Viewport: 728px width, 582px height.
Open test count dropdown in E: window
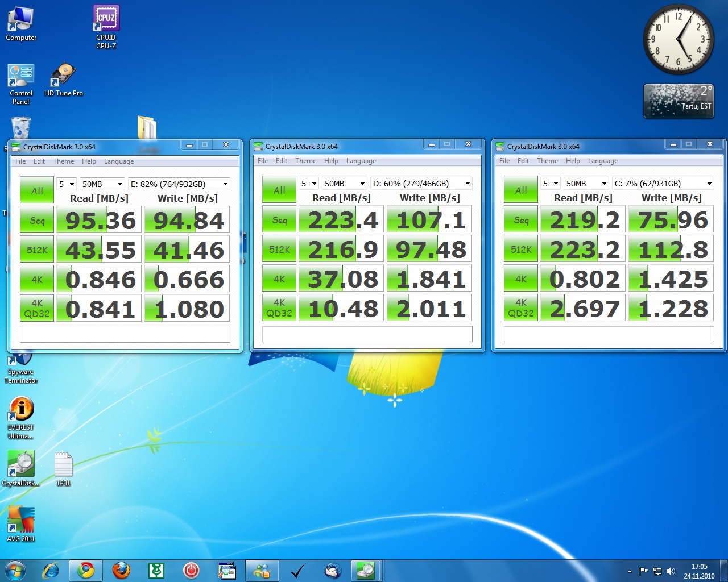click(67, 184)
